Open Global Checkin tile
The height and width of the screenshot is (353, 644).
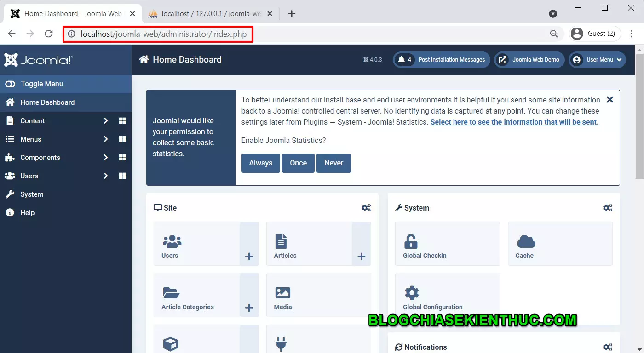point(448,244)
